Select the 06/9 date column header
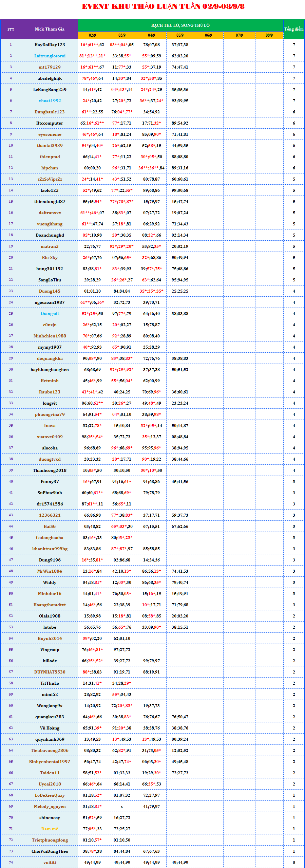 pyautogui.click(x=208, y=35)
